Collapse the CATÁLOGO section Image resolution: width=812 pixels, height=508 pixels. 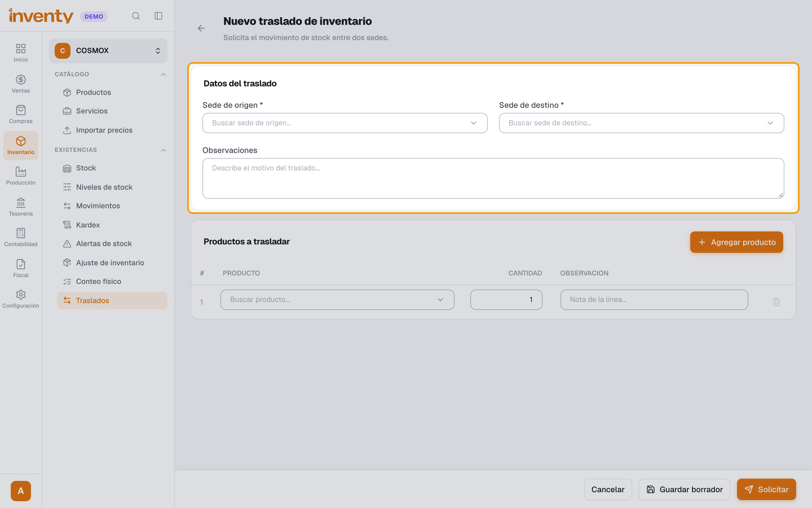point(164,74)
